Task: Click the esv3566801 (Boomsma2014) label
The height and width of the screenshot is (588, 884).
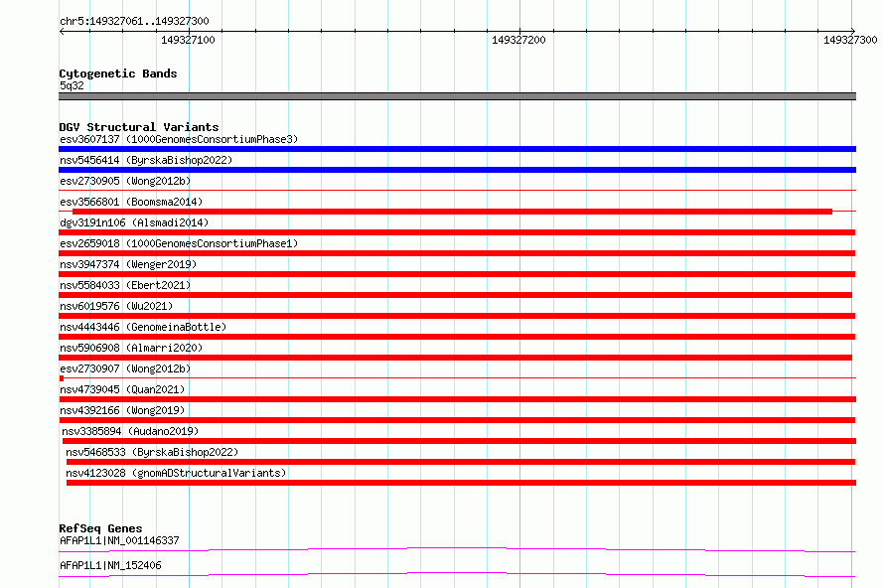Action: pos(131,202)
